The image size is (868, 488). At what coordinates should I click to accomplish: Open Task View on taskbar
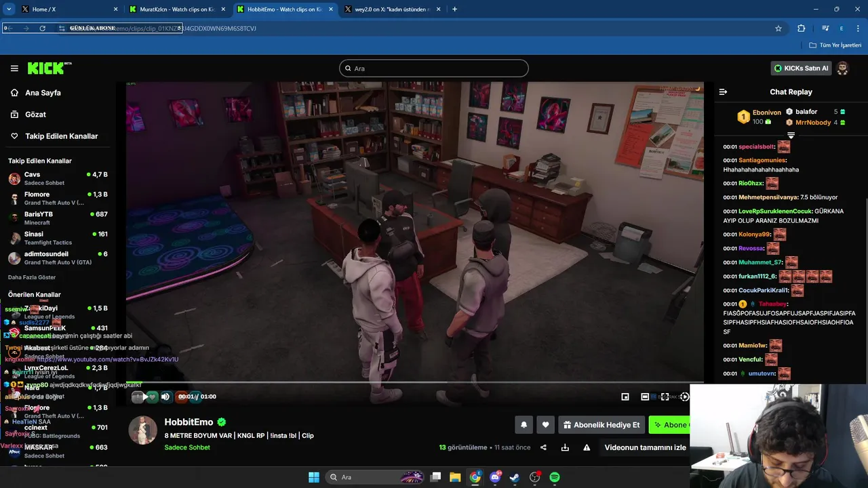(x=436, y=477)
